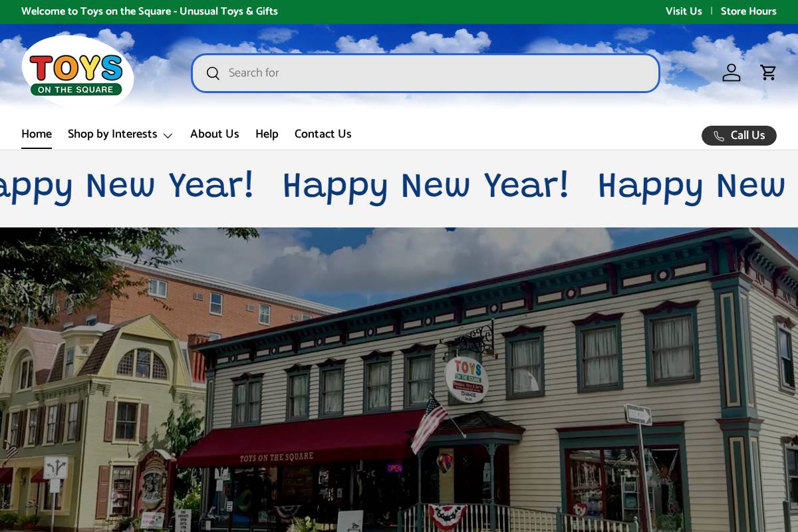798x532 pixels.
Task: Click the Happy New Year banner text
Action: (426, 186)
